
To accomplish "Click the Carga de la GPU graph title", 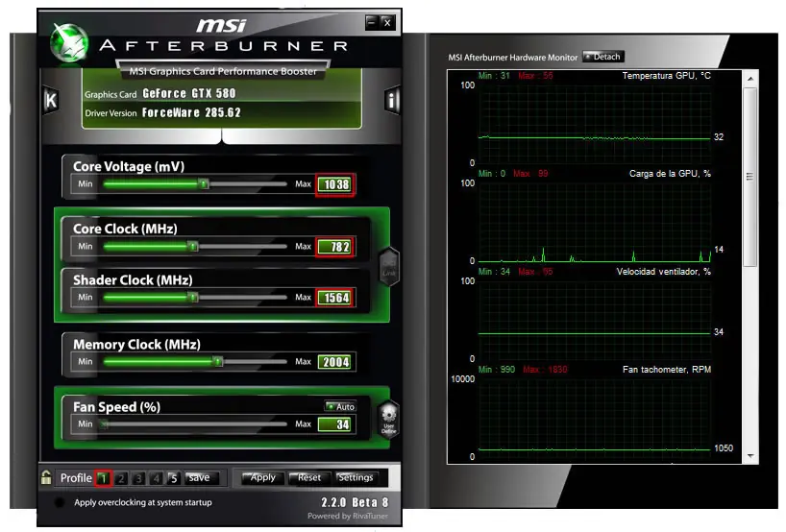I will pyautogui.click(x=670, y=173).
